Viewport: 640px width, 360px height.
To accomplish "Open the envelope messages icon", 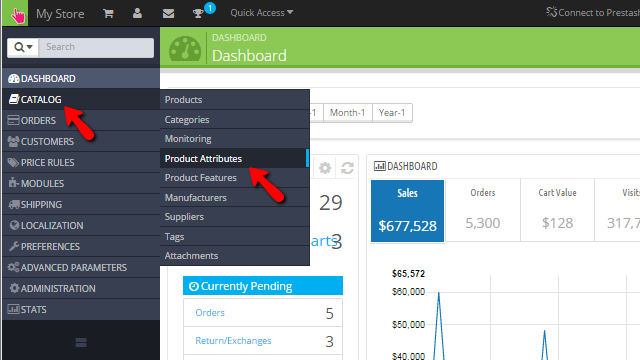I will [x=168, y=13].
